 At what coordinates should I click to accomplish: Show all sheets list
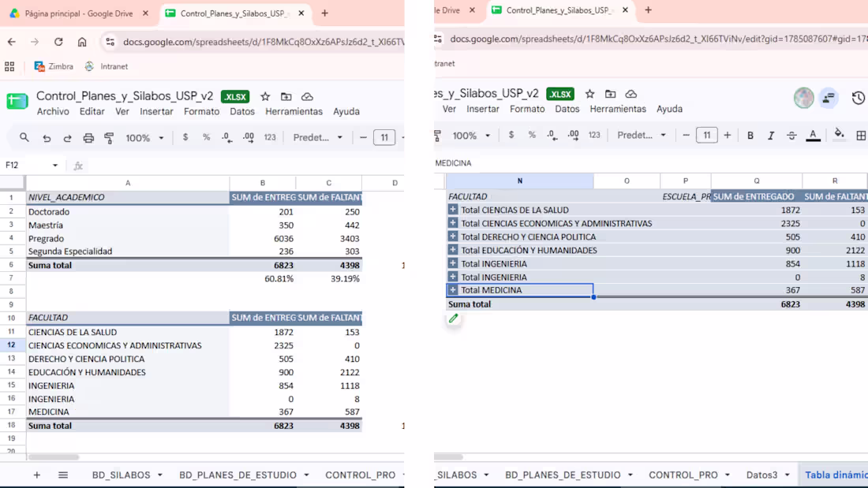coord(63,475)
